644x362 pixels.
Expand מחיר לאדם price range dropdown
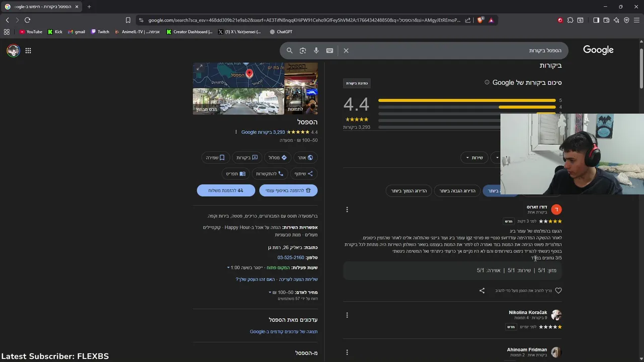coord(270,293)
